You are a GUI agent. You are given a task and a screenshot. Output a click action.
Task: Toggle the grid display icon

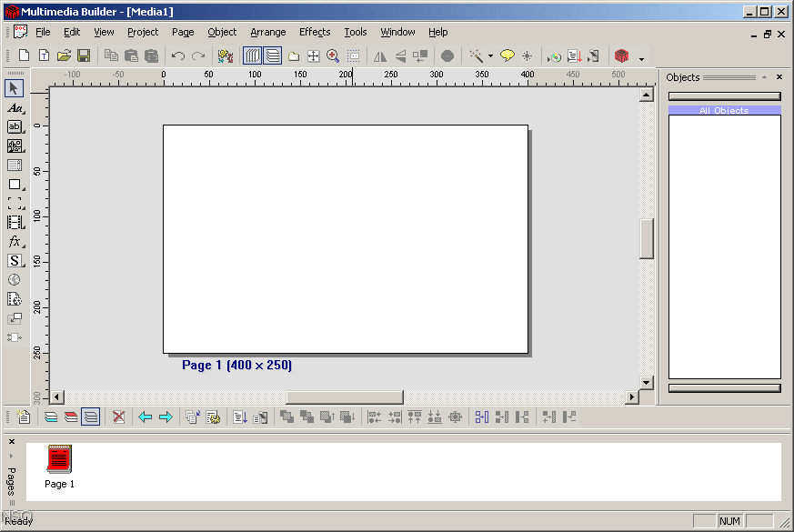pos(353,55)
